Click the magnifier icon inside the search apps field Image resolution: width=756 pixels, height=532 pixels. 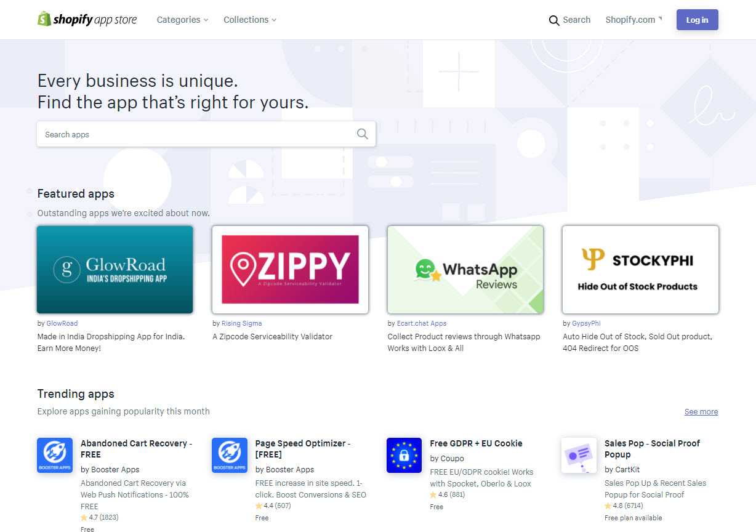pyautogui.click(x=363, y=134)
